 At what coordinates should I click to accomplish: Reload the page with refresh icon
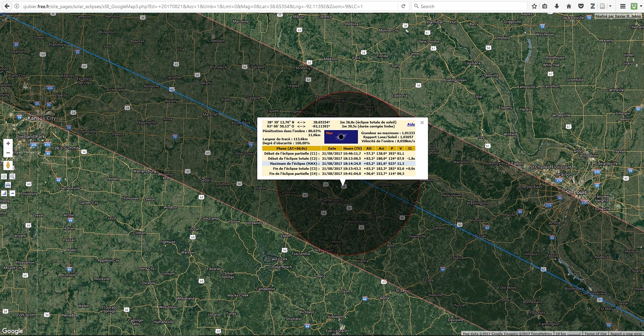click(x=403, y=6)
